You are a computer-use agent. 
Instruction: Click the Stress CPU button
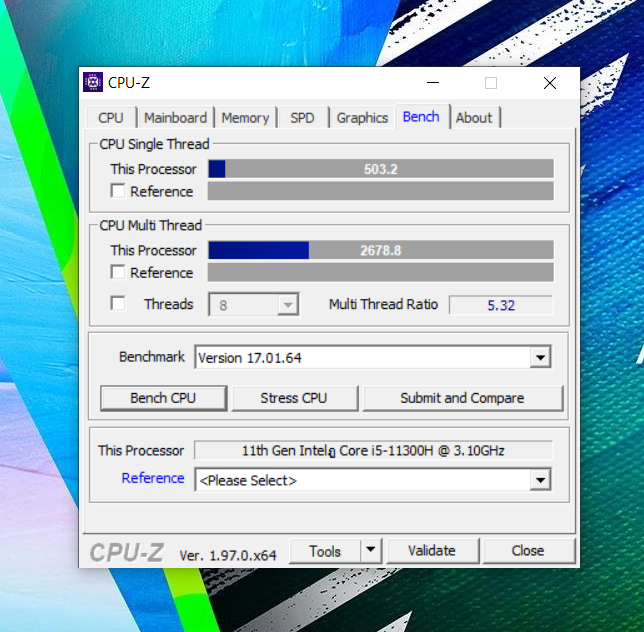294,398
